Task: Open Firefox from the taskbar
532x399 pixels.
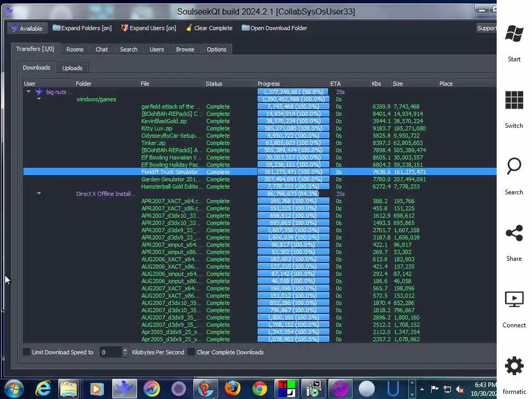Action: 233,389
